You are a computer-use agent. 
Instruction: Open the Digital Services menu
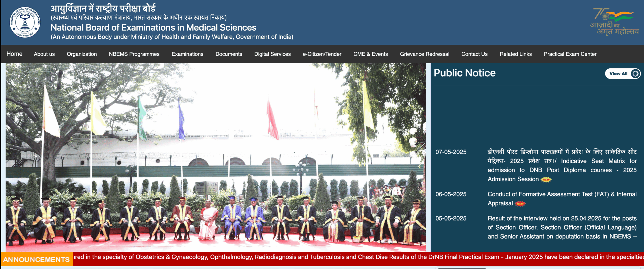pyautogui.click(x=272, y=54)
